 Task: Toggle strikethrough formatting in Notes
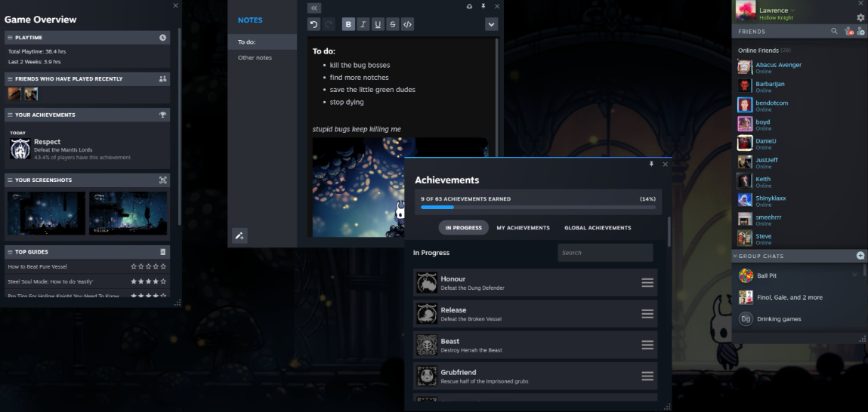[x=393, y=24]
